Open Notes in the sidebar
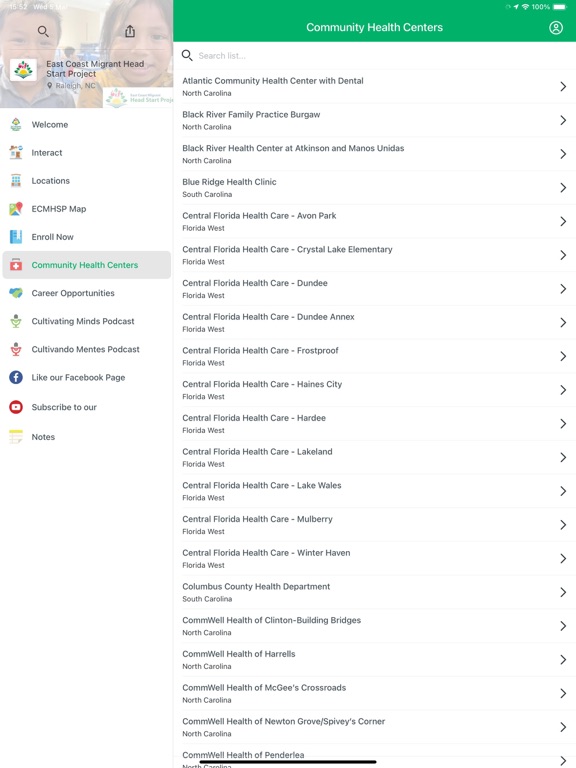 (x=87, y=436)
